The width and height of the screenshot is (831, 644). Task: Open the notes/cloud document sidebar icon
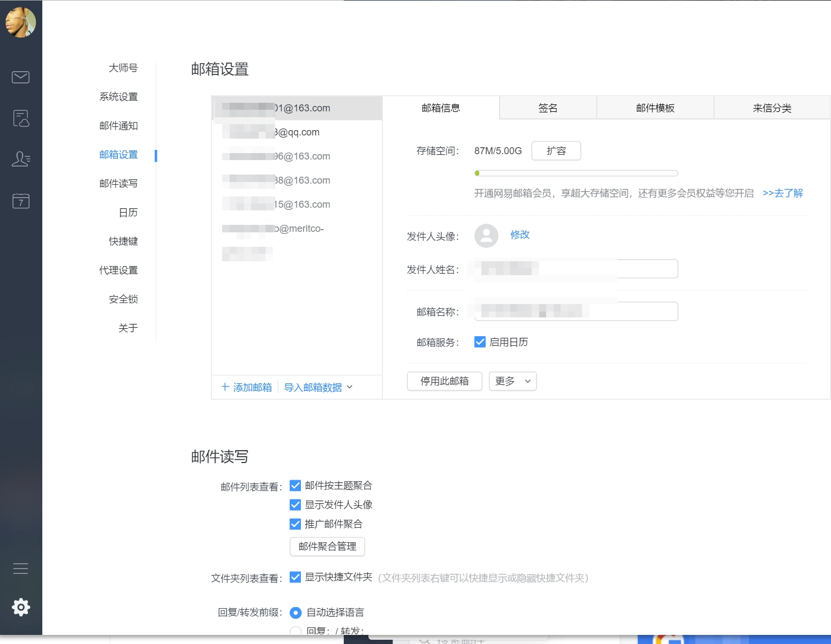coord(20,118)
